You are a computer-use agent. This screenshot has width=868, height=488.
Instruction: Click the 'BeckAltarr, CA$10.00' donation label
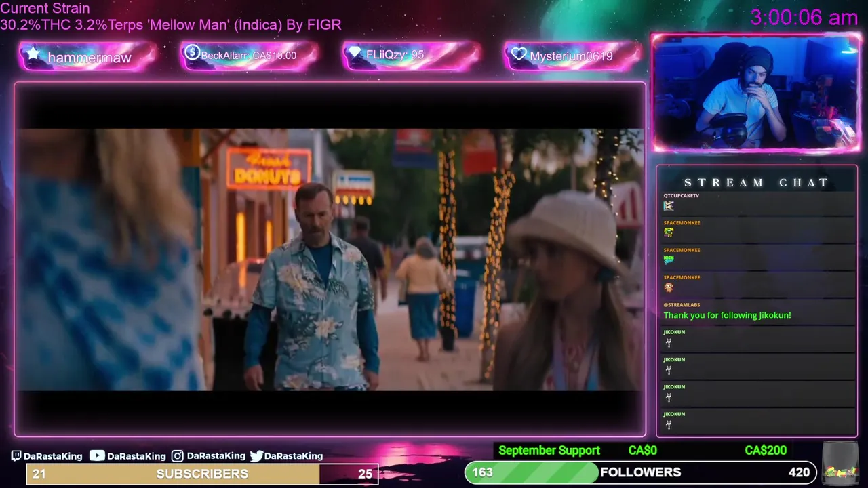pos(249,56)
